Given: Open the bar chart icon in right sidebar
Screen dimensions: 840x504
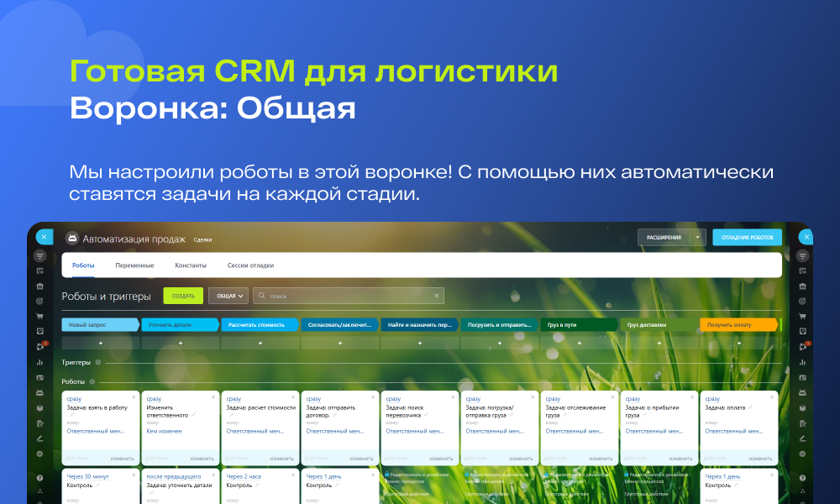Looking at the screenshot, I should [x=802, y=363].
